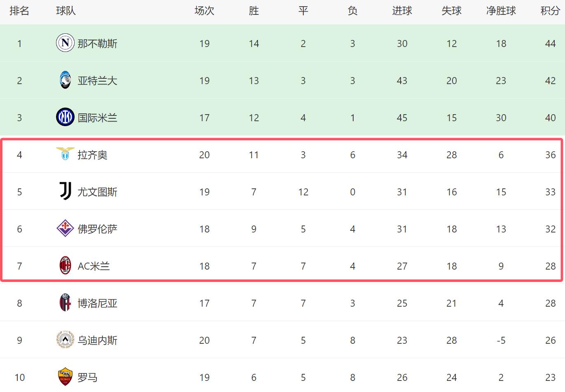
Task: Click the Bologna club crest
Action: (65, 303)
